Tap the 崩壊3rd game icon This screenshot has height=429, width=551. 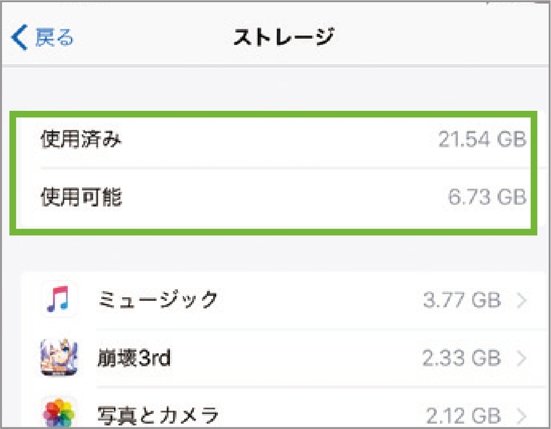59,357
